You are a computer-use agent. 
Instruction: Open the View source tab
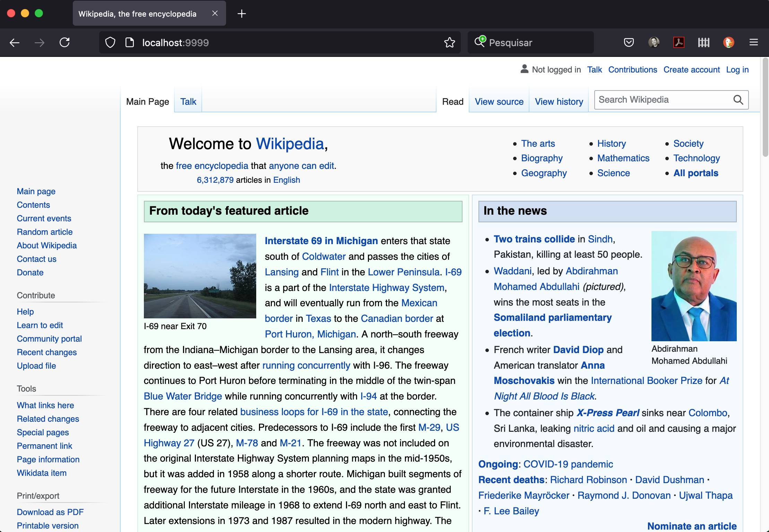click(x=499, y=102)
